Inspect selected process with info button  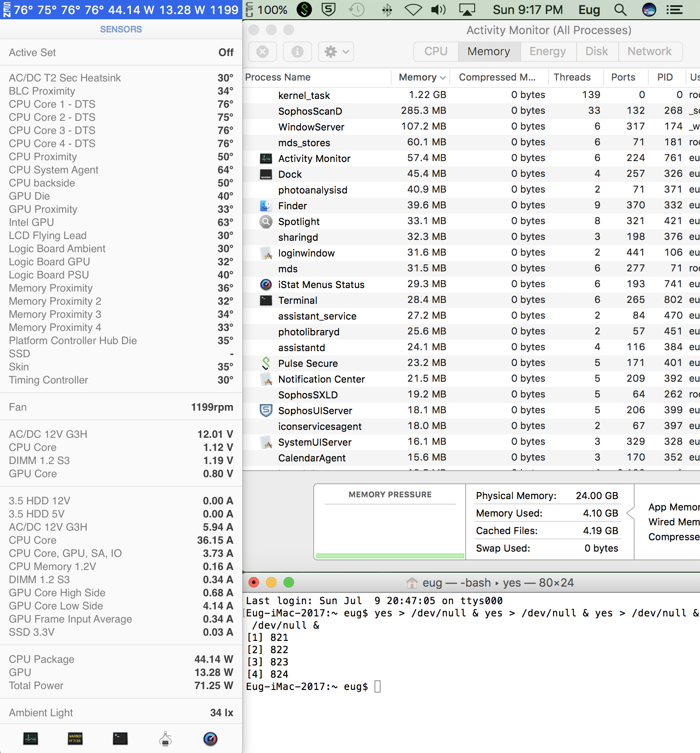(x=297, y=52)
